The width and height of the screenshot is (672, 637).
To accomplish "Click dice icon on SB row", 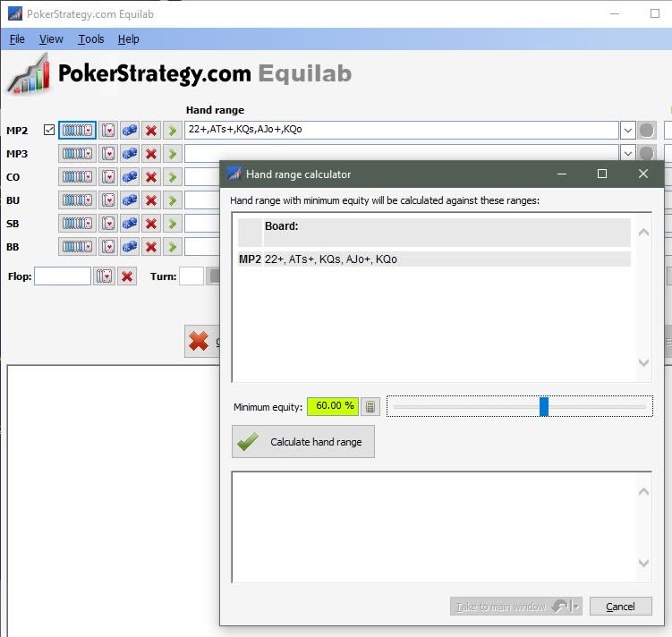I will click(130, 223).
